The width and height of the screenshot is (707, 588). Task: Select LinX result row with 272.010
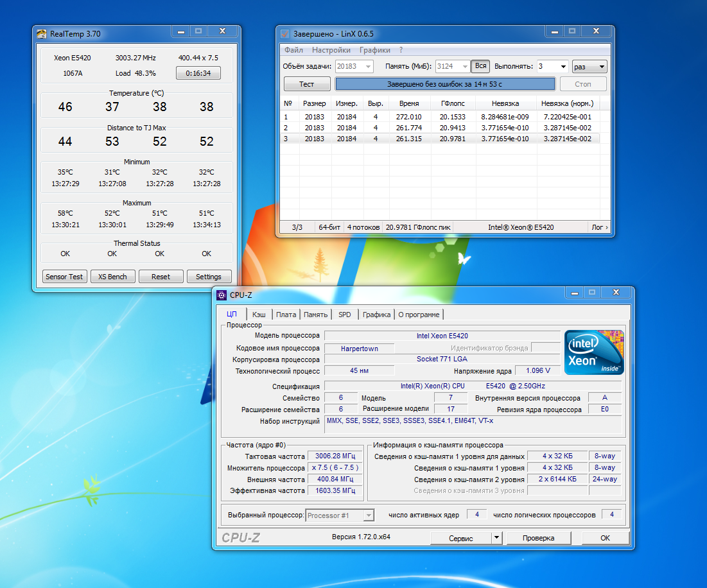[x=440, y=117]
